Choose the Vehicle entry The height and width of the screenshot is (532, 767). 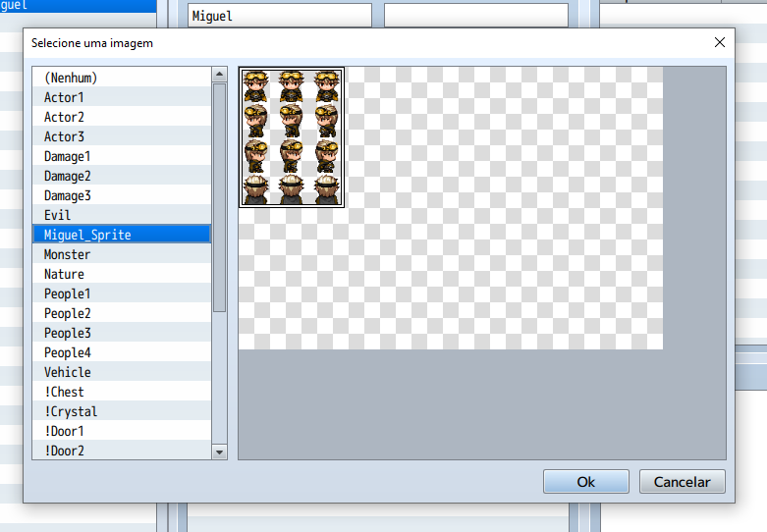pyautogui.click(x=121, y=372)
